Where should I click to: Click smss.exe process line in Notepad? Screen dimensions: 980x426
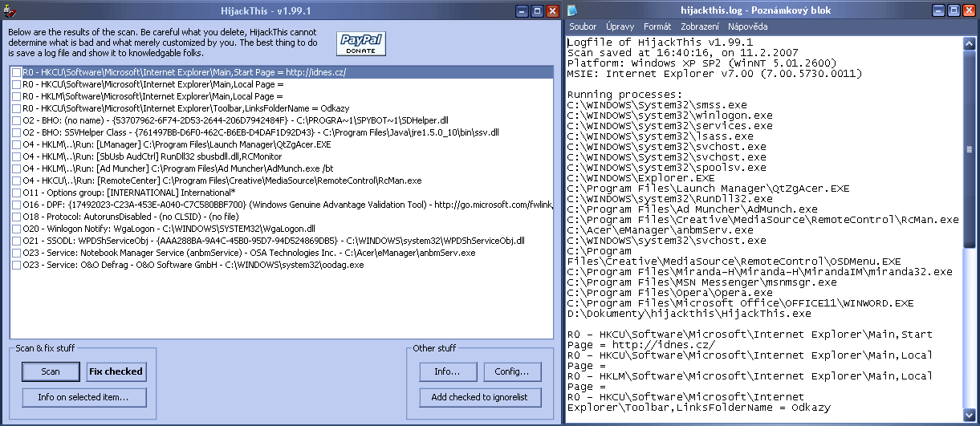[657, 104]
